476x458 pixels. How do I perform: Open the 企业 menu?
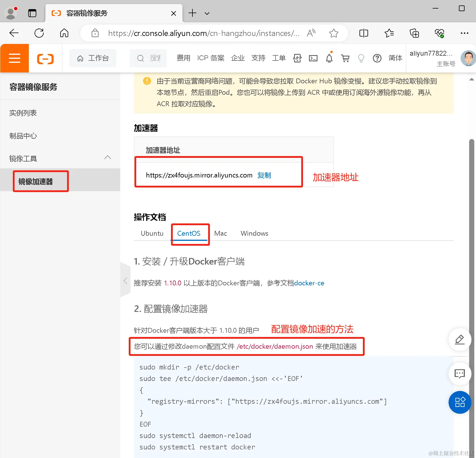(x=238, y=58)
